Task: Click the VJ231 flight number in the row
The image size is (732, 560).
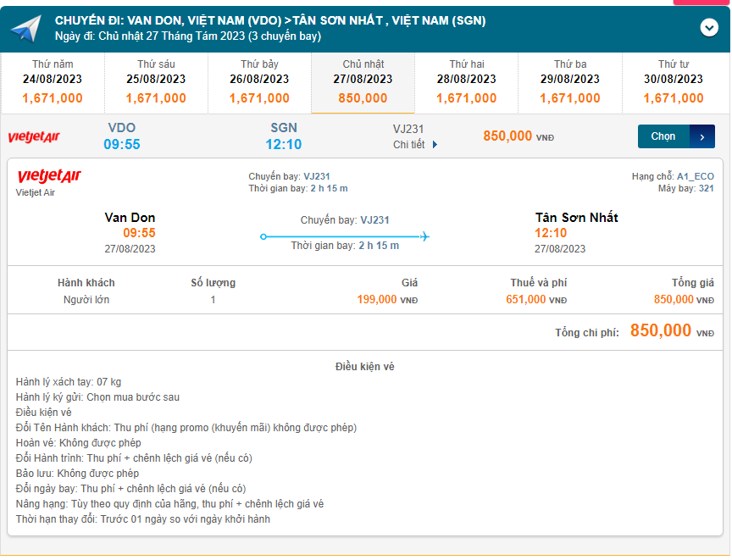Action: tap(408, 129)
